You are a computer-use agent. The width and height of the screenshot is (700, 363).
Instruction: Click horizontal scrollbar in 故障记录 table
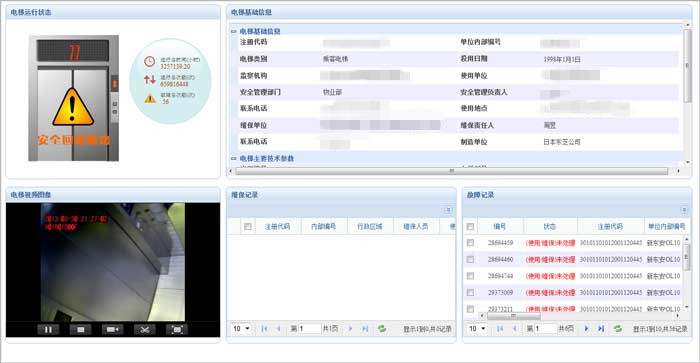click(x=513, y=316)
